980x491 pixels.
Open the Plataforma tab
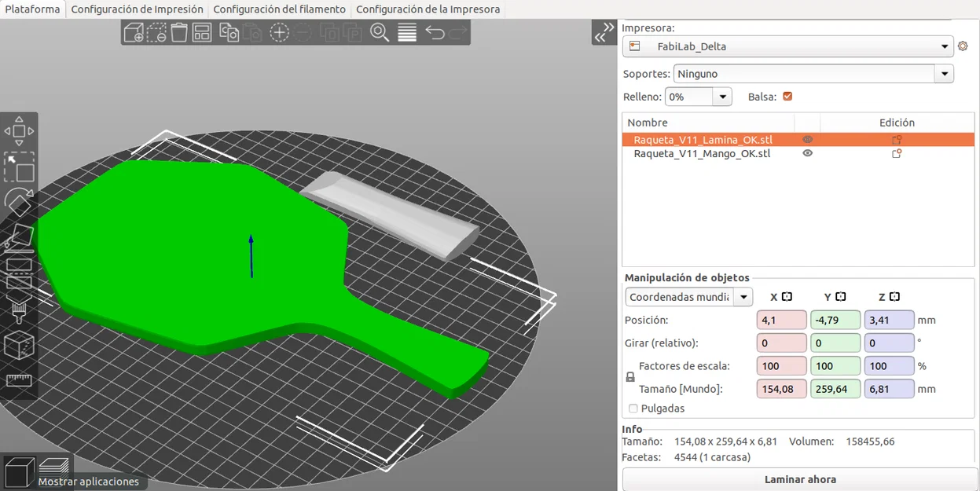click(x=31, y=9)
